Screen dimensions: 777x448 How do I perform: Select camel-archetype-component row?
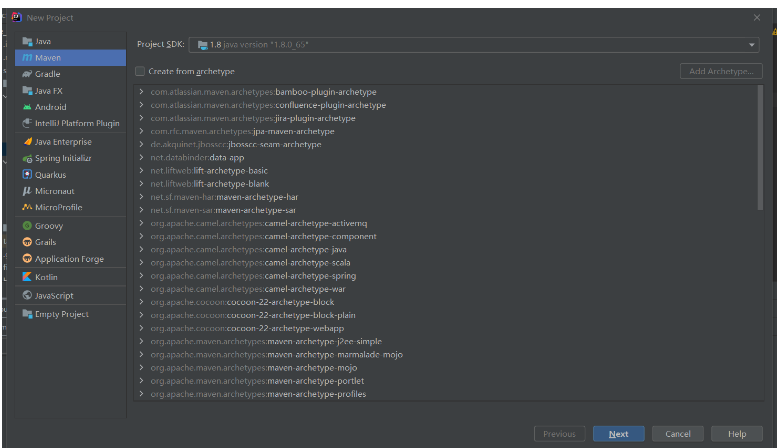[x=445, y=236]
